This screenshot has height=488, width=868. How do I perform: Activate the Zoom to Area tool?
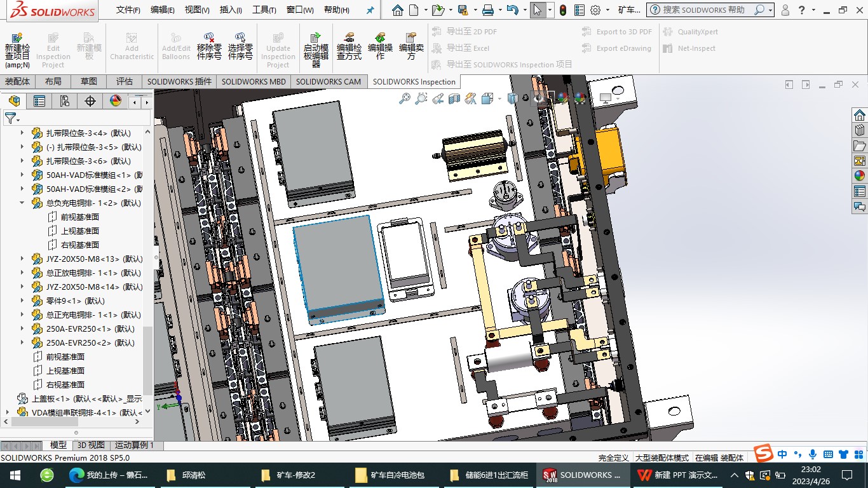[x=421, y=98]
